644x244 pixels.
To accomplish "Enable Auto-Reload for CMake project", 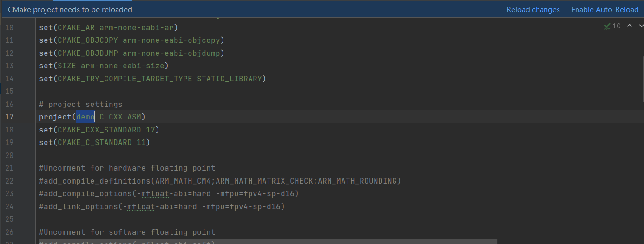I will [605, 10].
